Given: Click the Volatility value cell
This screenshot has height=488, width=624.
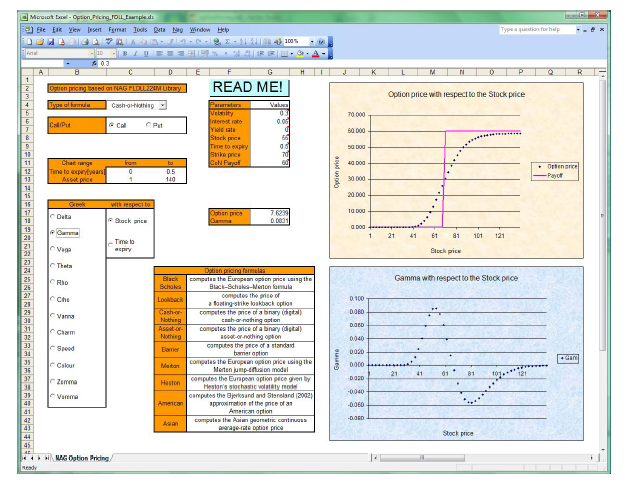Looking at the screenshot, I should (275, 113).
